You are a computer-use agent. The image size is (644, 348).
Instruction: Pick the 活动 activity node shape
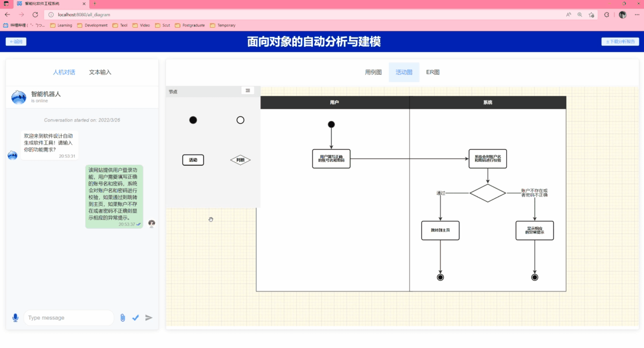pos(193,160)
